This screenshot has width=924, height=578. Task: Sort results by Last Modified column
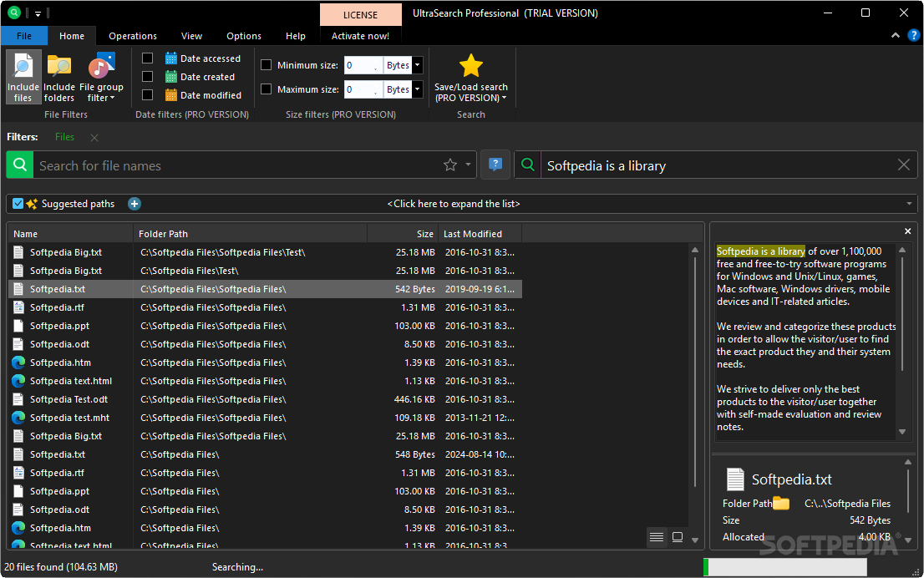click(x=480, y=234)
